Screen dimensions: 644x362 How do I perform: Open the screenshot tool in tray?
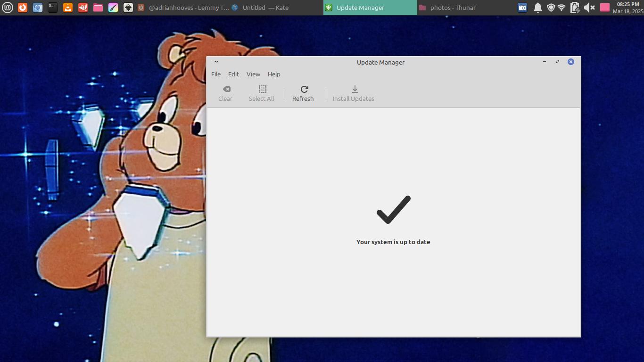[x=522, y=8]
